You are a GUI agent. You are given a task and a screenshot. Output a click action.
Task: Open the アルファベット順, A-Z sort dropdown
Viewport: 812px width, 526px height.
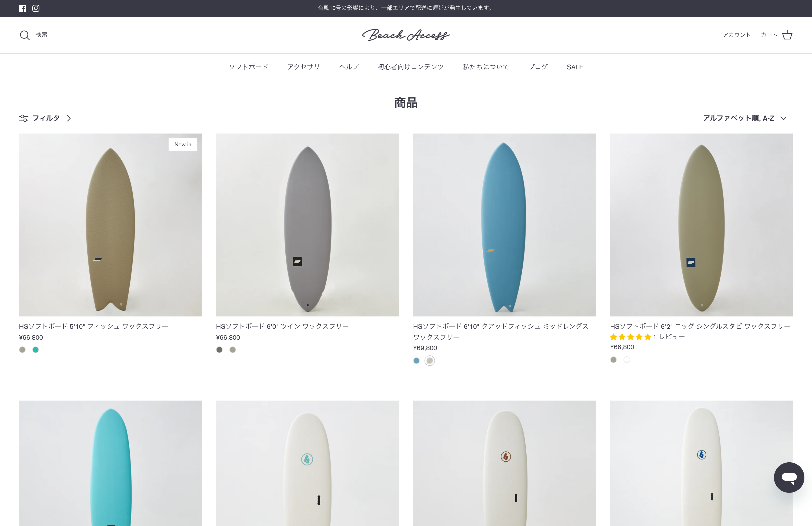point(744,118)
